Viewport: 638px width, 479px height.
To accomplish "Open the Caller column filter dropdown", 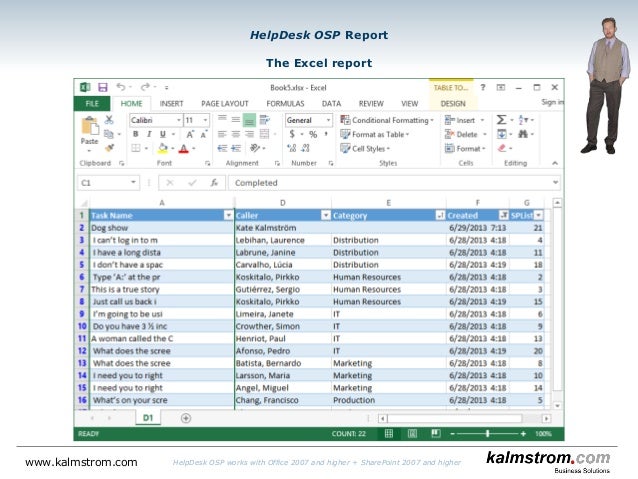I will (326, 215).
